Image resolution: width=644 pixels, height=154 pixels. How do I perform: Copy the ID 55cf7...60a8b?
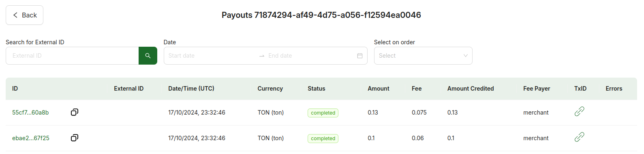[x=75, y=112]
